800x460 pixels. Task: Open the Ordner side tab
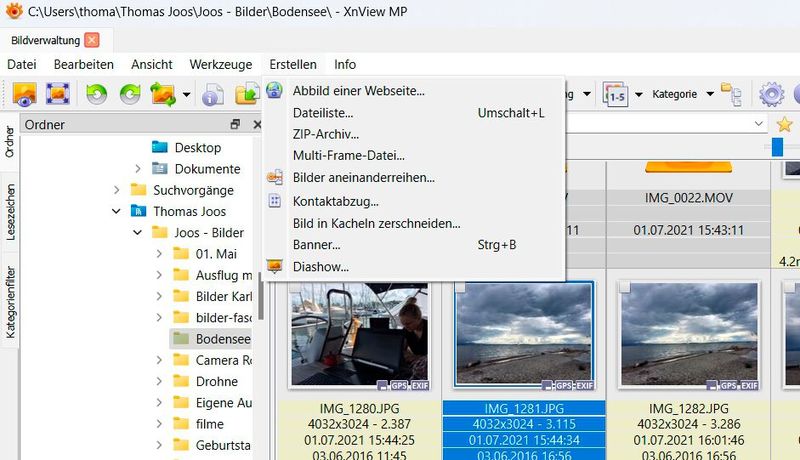[9, 142]
